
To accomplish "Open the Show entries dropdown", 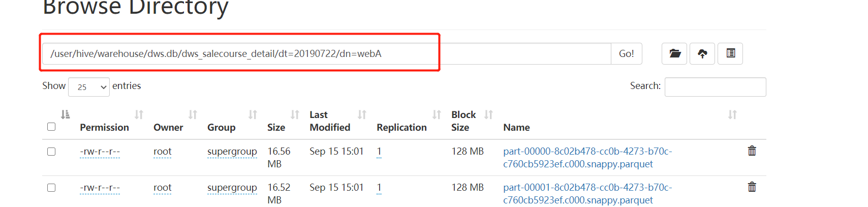I will pyautogui.click(x=89, y=87).
